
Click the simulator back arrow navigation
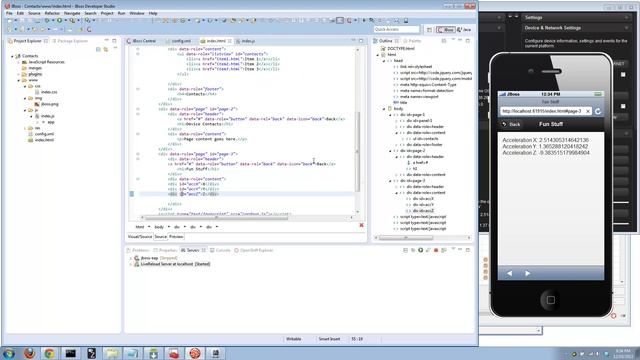coord(509,273)
